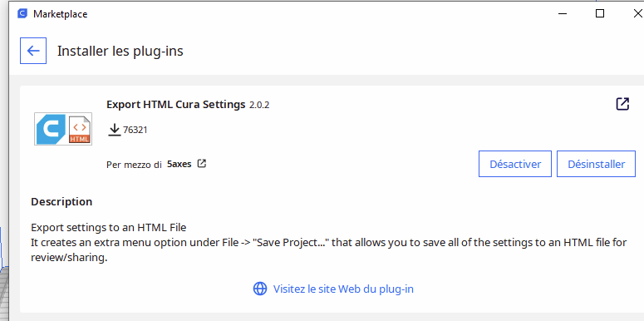
Task: Click the plugin description paragraph text
Action: [x=329, y=243]
